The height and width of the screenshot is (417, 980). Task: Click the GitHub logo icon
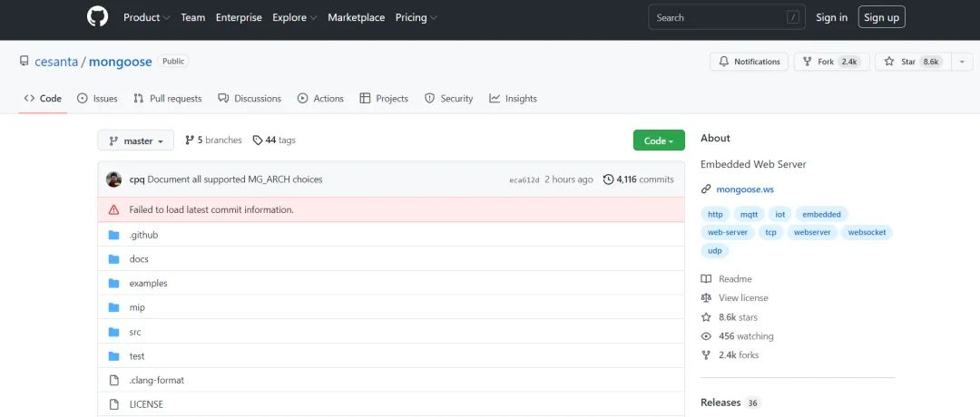(x=97, y=17)
